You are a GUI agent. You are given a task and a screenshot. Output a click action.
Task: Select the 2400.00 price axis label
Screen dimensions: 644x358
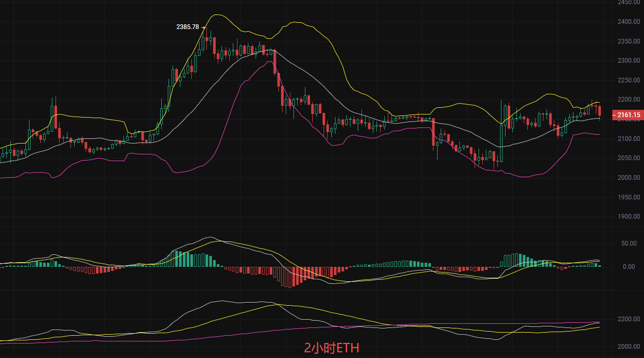(x=628, y=22)
